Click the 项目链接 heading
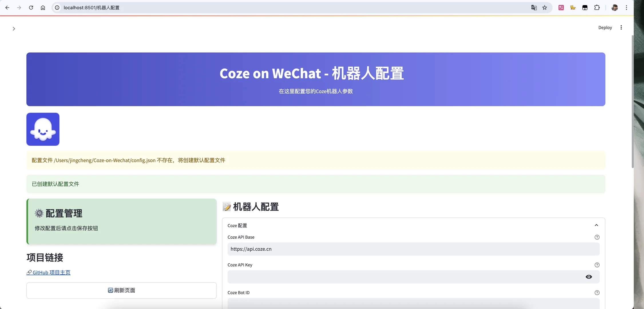The image size is (644, 309). [x=45, y=257]
